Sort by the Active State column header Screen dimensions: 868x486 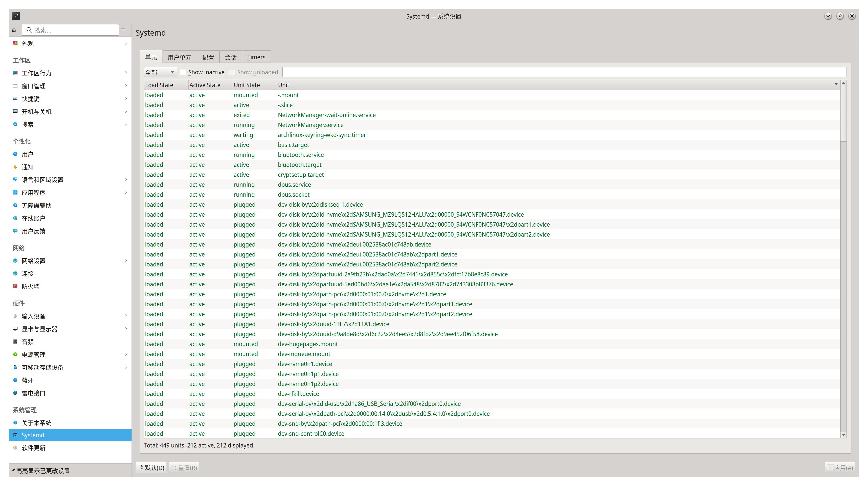coord(205,85)
